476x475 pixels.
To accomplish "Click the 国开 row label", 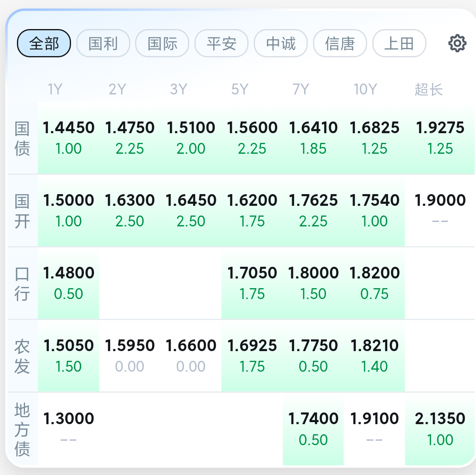I will [x=22, y=211].
